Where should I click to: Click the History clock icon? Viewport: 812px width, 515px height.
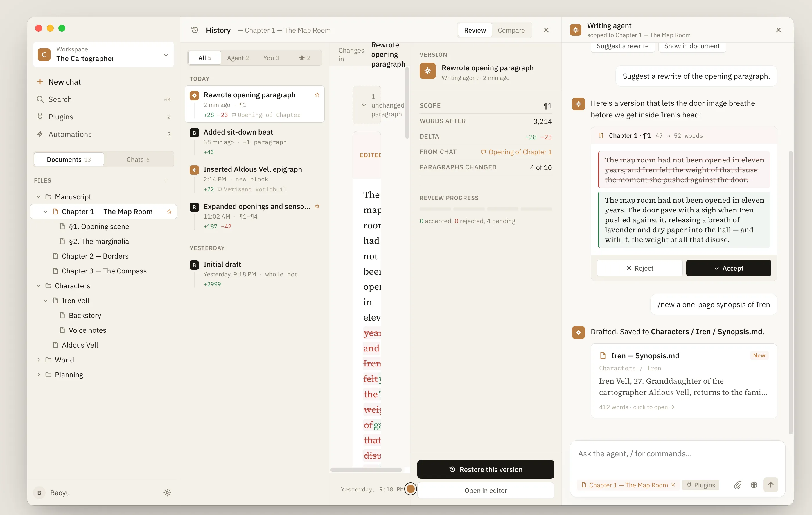tap(195, 30)
